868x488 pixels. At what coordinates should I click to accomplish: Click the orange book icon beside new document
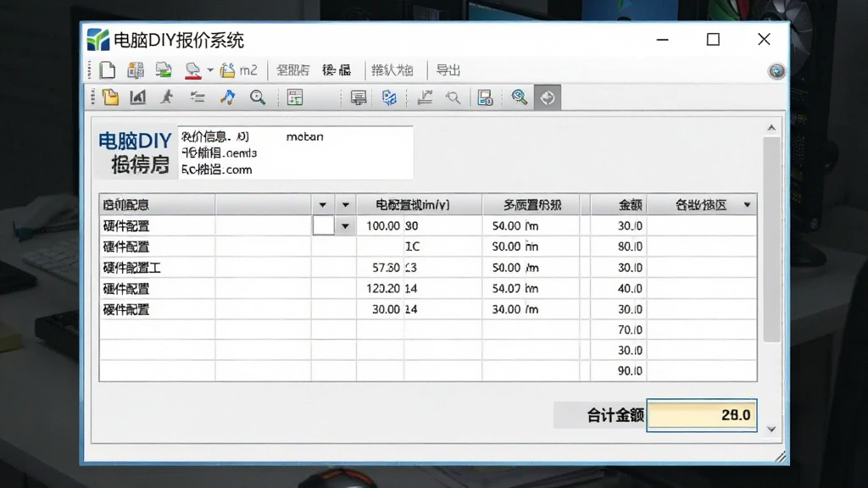tap(135, 70)
